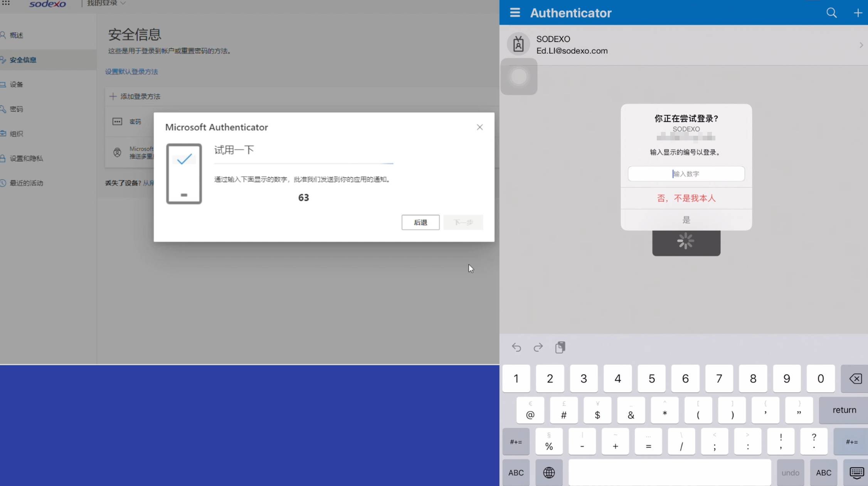The image size is (868, 486).
Task: Expand the 我的登录 dropdown
Action: pos(106,3)
